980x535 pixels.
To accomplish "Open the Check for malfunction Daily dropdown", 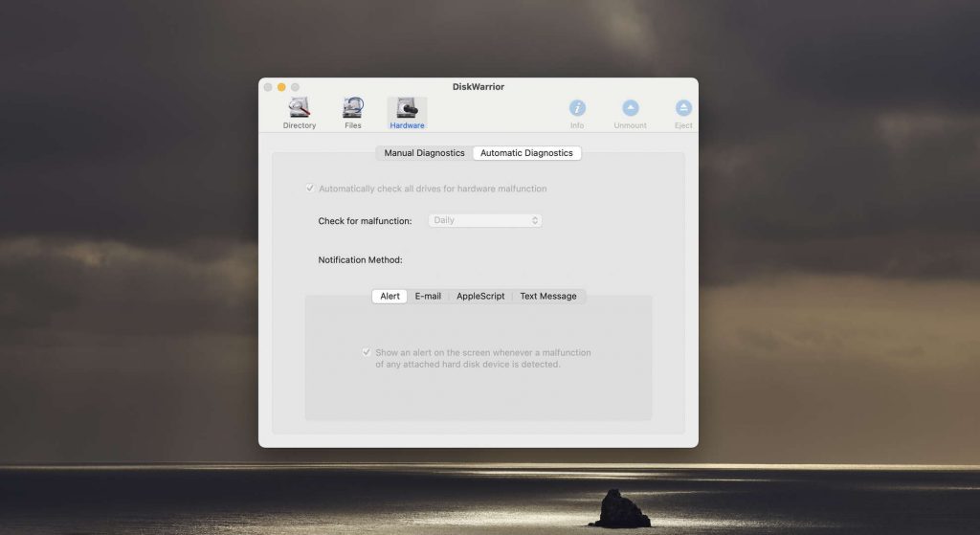I will pyautogui.click(x=485, y=221).
